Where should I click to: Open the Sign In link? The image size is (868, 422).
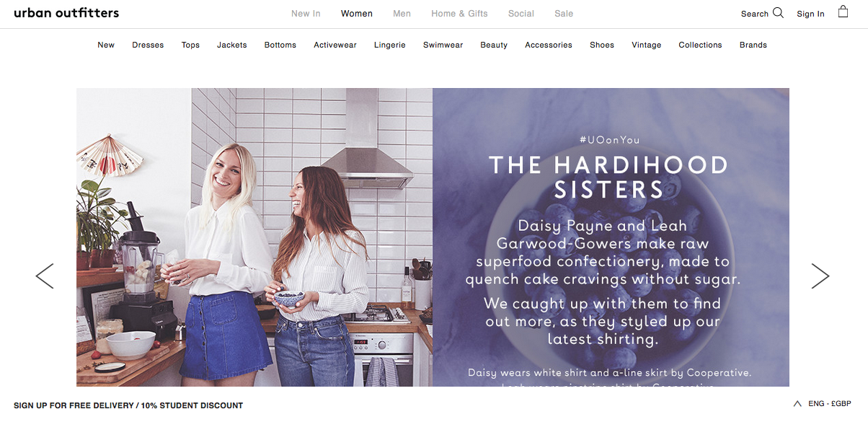(810, 14)
